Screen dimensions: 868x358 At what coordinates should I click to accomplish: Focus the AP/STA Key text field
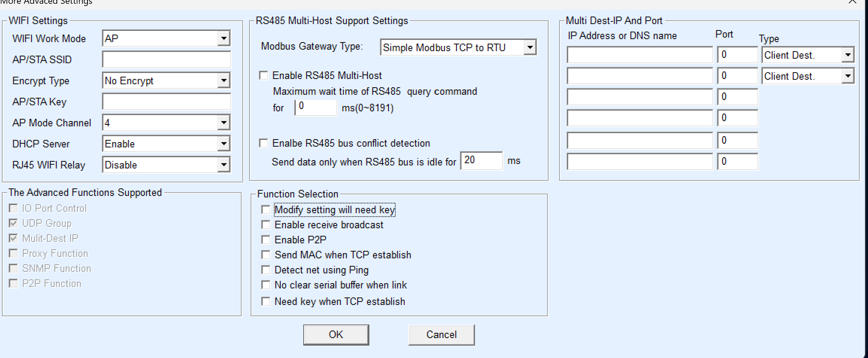point(166,102)
